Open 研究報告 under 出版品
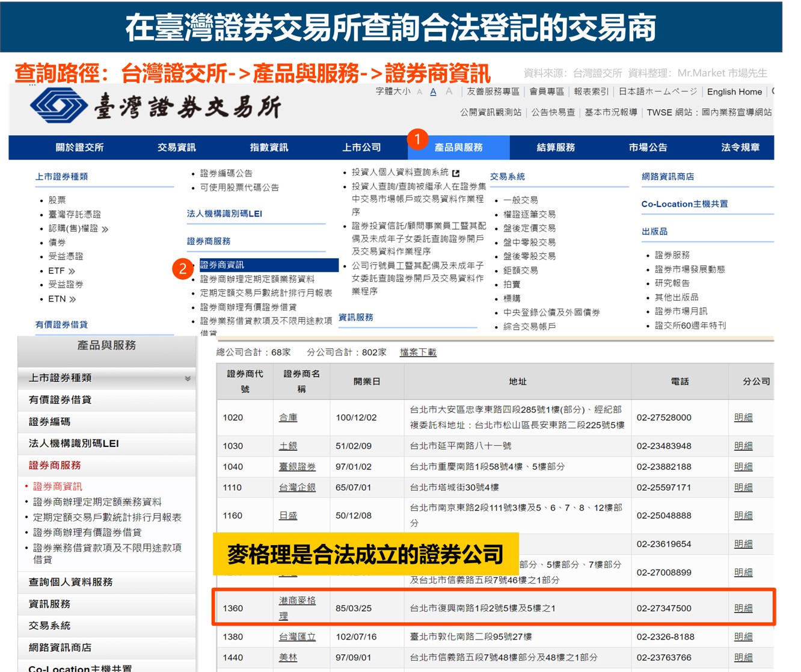 click(672, 283)
